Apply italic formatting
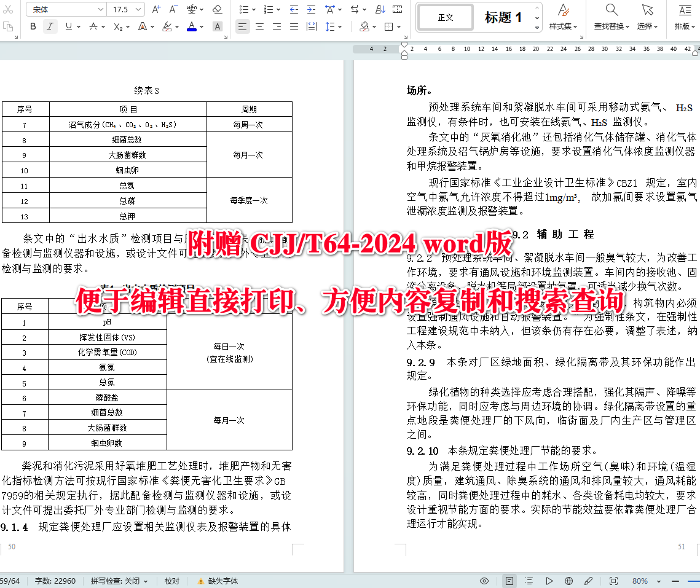700x588 pixels. click(x=50, y=27)
